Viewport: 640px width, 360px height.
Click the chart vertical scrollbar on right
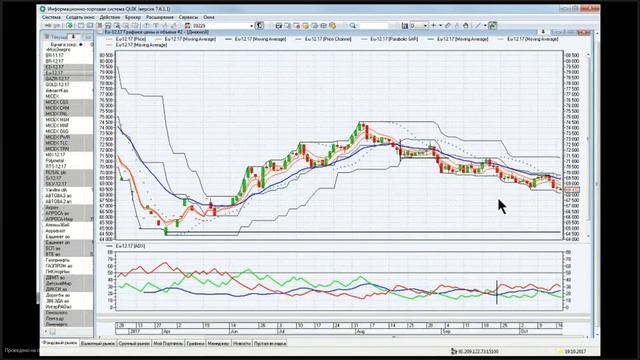click(588, 145)
